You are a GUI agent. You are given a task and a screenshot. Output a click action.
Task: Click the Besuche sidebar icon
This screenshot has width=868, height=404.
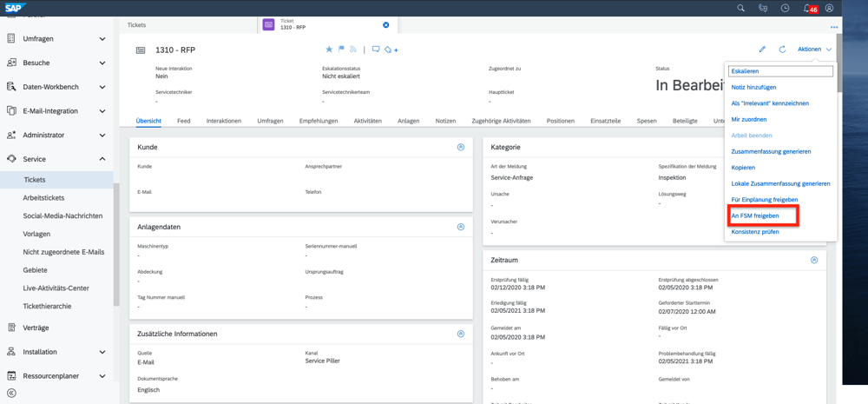click(x=11, y=63)
